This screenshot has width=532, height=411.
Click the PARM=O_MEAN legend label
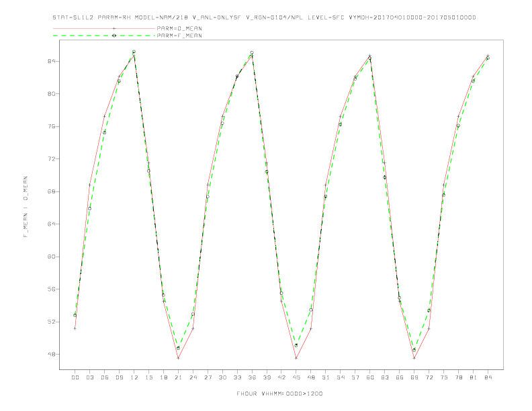[179, 28]
